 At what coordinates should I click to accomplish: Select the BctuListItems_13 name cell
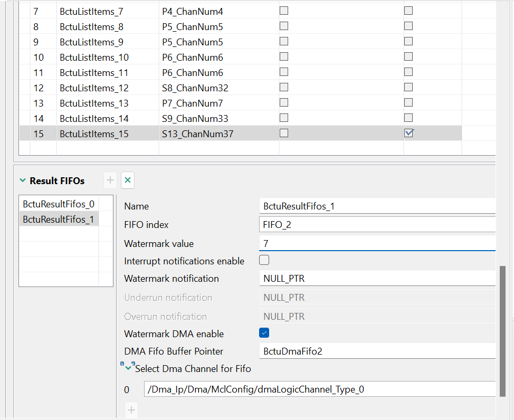[108, 103]
